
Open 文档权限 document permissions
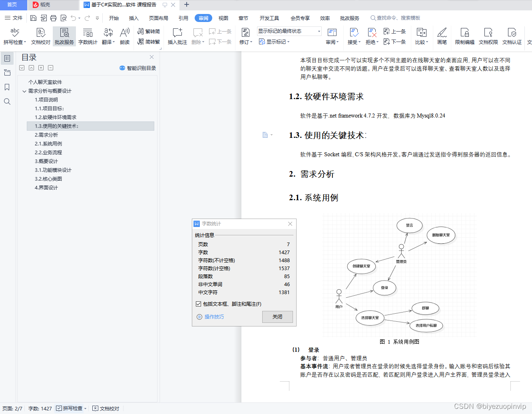click(x=488, y=36)
